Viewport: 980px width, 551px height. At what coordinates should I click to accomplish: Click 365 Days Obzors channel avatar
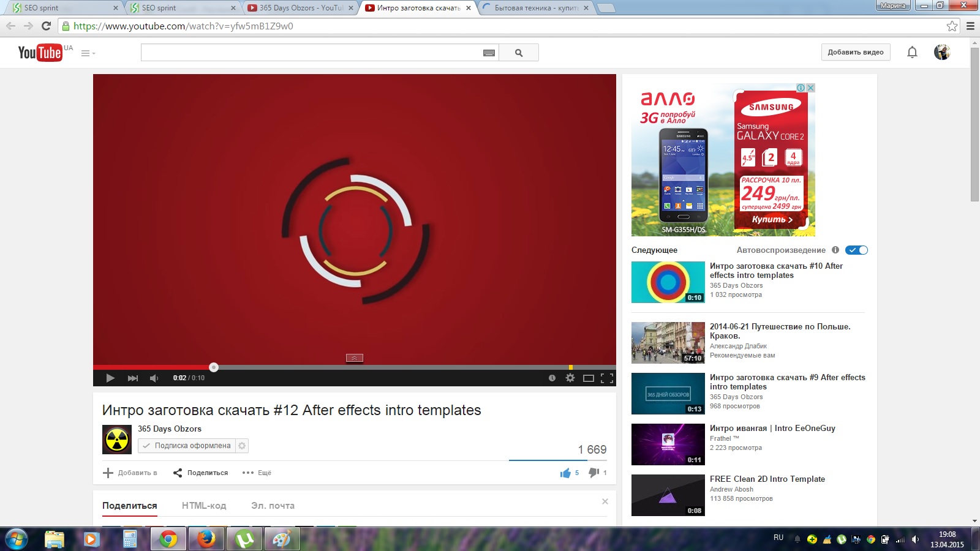(117, 440)
